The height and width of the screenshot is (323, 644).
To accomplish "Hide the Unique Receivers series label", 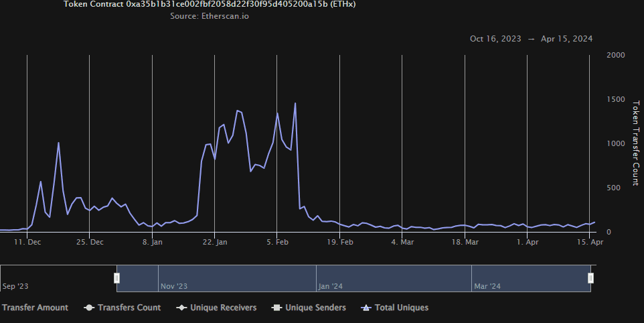I will click(223, 308).
